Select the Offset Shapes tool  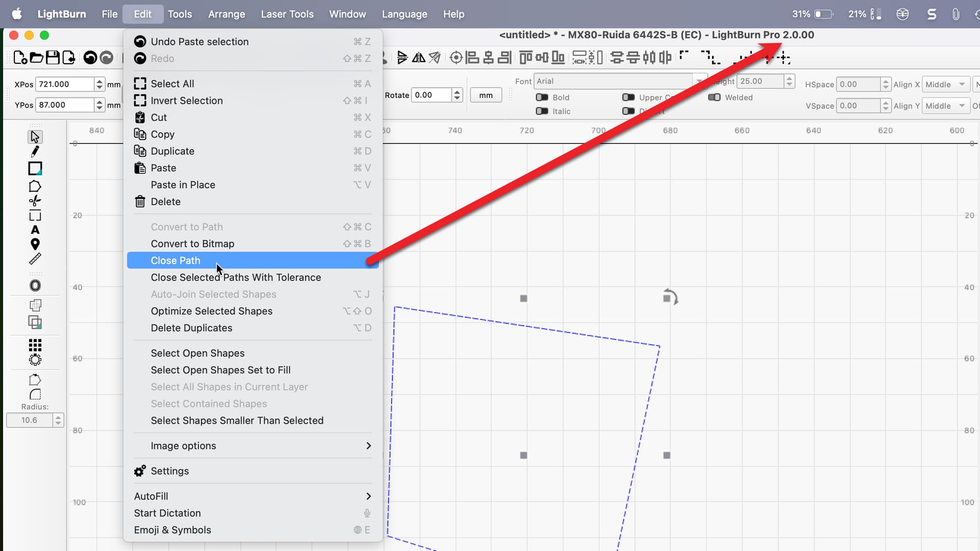(35, 285)
